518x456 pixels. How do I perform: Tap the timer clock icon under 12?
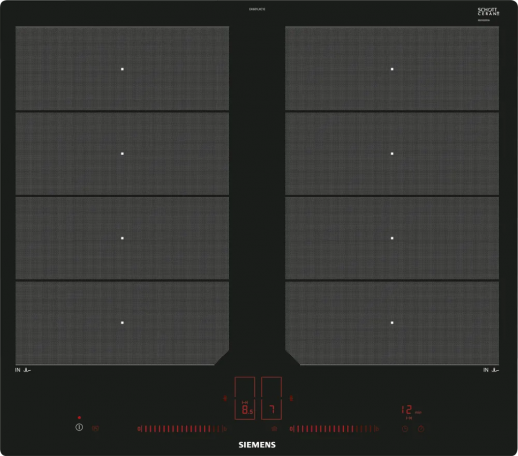(x=405, y=429)
